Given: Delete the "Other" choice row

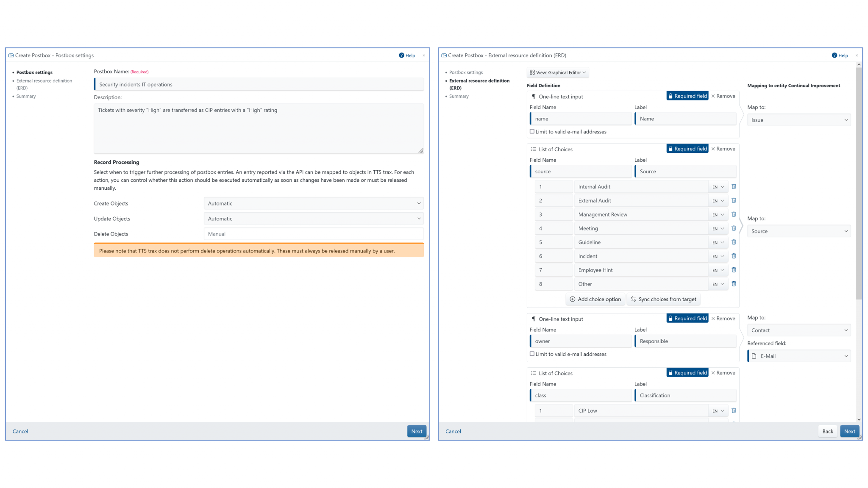Looking at the screenshot, I should click(734, 284).
